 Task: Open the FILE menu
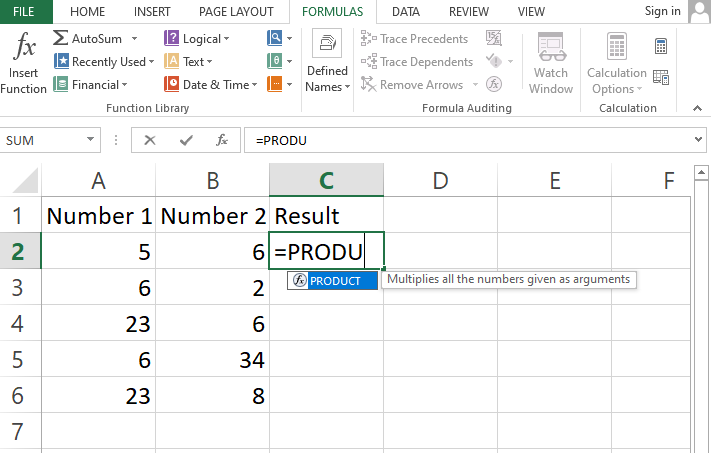pos(24,12)
